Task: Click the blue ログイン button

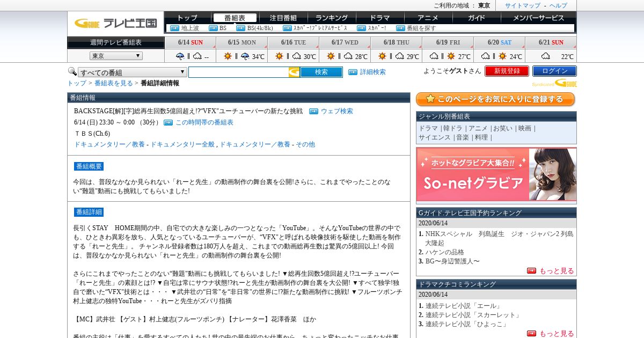Action: [554, 71]
